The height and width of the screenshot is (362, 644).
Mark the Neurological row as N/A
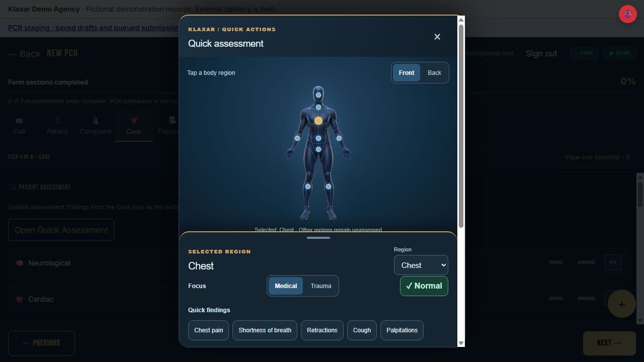click(x=613, y=262)
